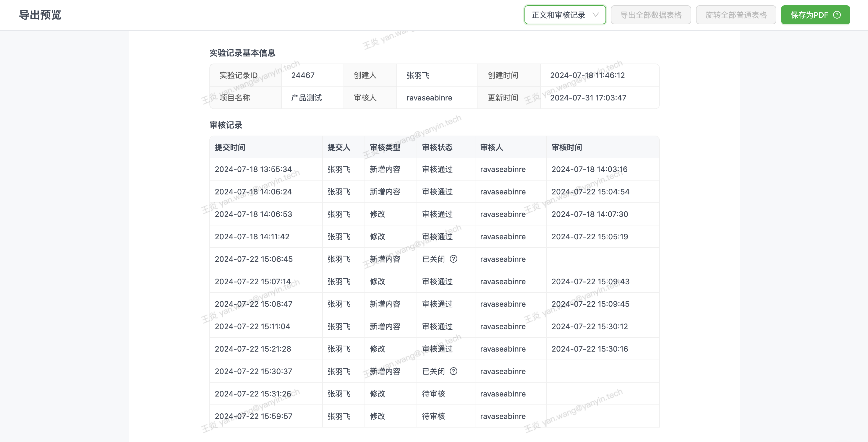Screen dimensions: 868x442
Task: Click 待审核 status in 15:59:57 row
Action: [433, 416]
